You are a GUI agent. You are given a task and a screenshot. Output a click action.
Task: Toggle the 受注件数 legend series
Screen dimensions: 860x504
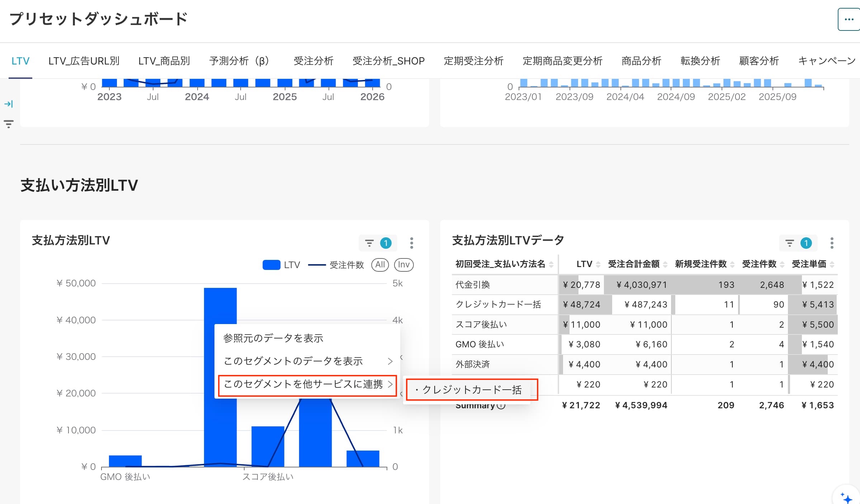pos(336,265)
